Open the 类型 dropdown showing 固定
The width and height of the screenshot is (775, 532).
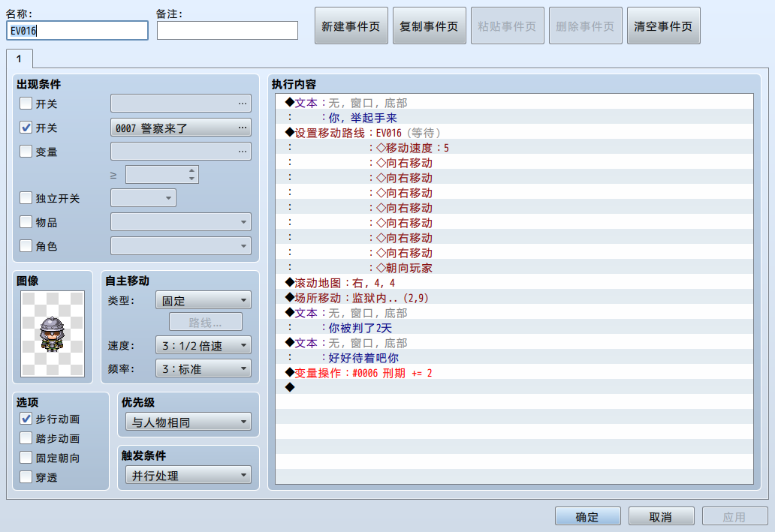pos(204,300)
